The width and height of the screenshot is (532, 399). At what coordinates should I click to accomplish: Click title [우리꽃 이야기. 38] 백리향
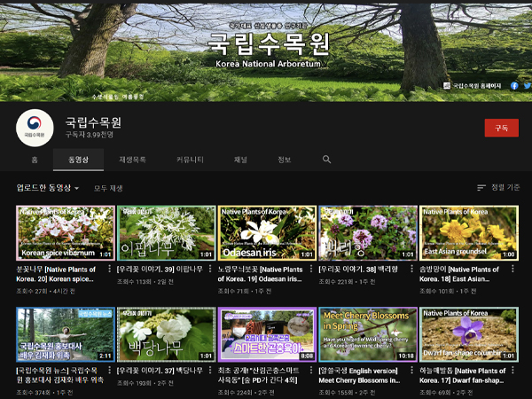pyautogui.click(x=358, y=269)
